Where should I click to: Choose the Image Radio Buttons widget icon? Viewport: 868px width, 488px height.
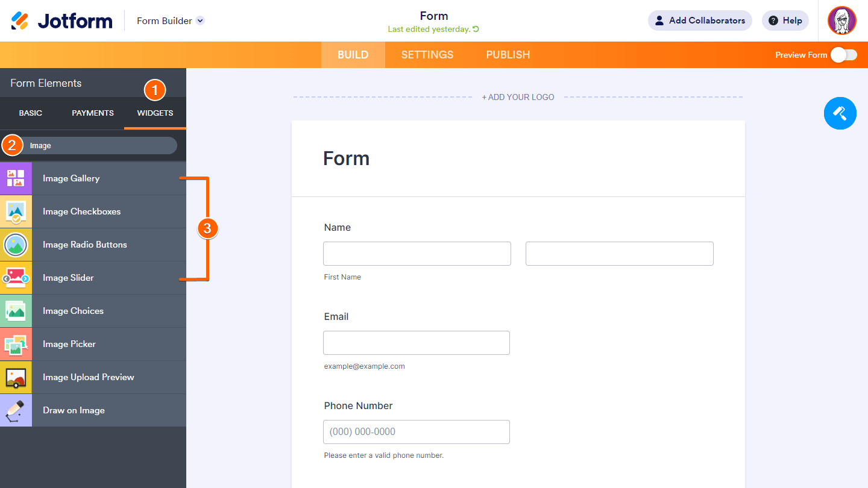pos(16,245)
